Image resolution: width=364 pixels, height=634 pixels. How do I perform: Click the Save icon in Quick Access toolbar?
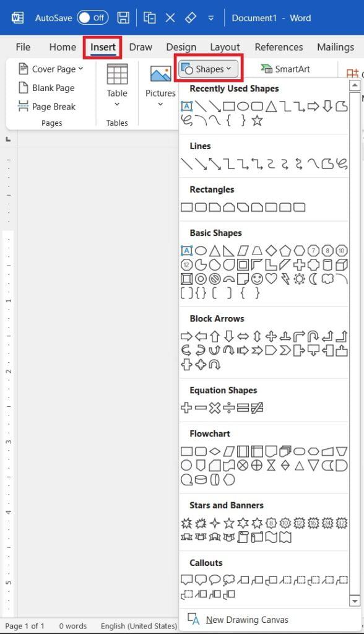pos(123,18)
